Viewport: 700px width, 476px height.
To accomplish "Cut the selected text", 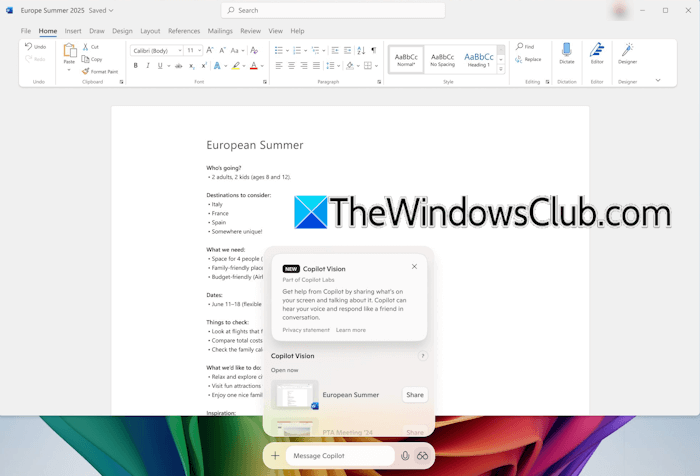I will click(91, 46).
